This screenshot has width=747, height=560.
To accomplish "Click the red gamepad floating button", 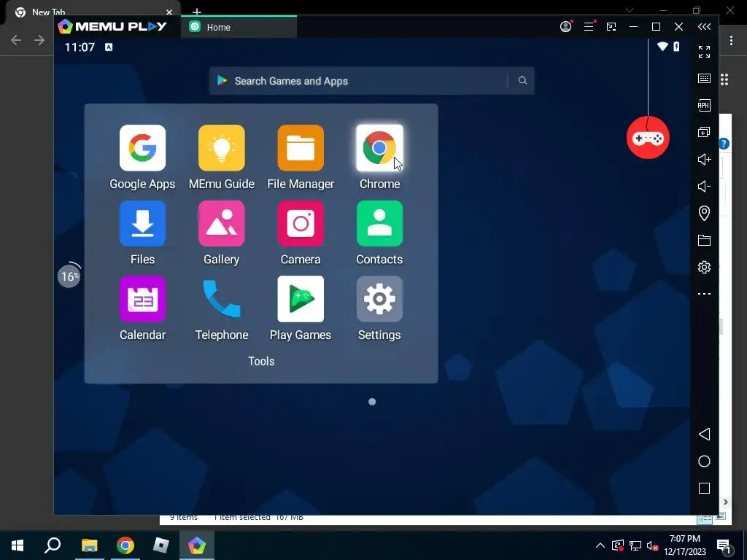I will [648, 138].
